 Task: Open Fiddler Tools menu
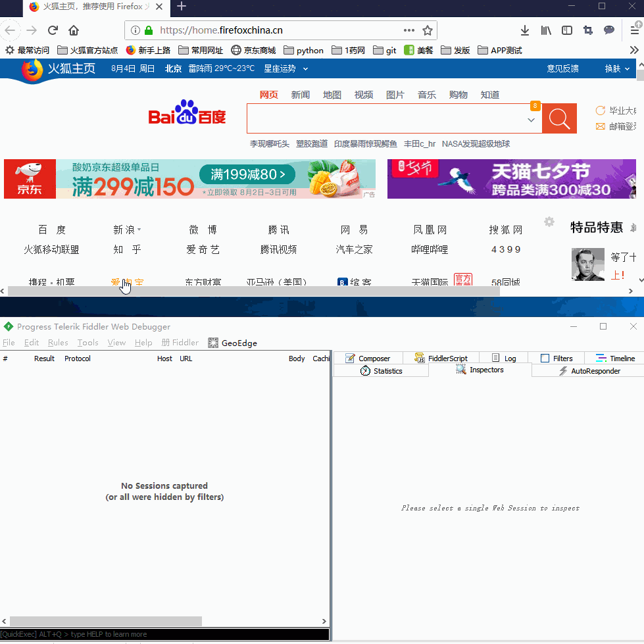(x=88, y=343)
